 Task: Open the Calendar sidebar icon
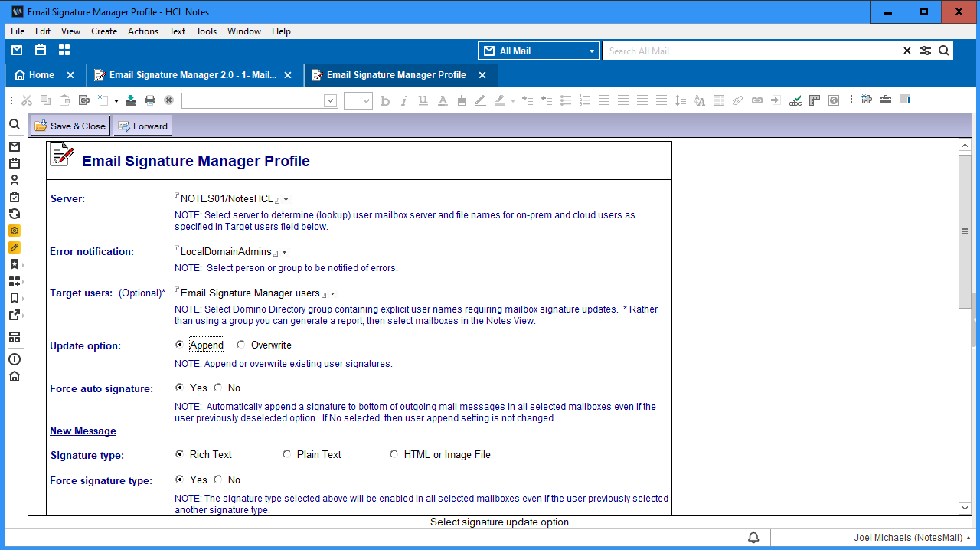[15, 162]
